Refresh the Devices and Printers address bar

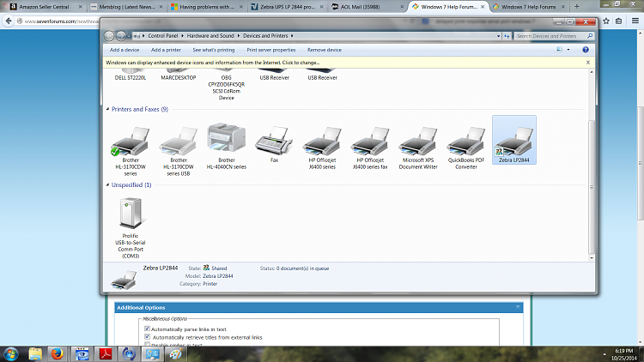coord(507,36)
